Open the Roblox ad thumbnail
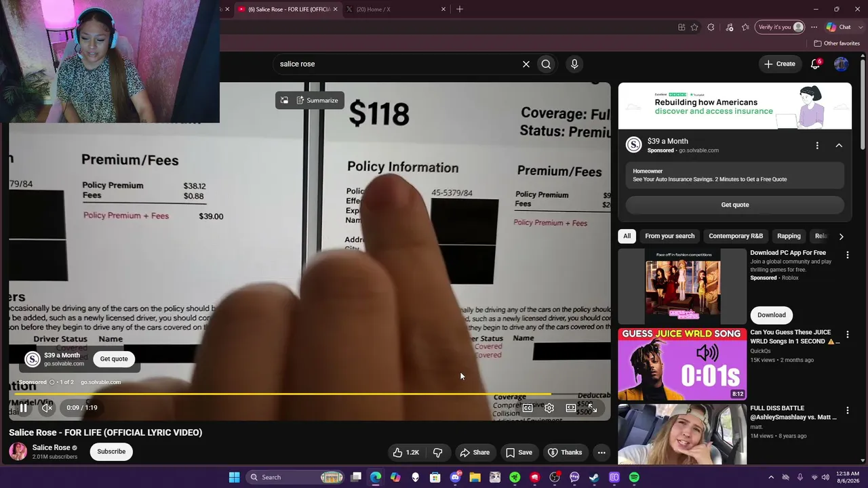 pos(682,286)
